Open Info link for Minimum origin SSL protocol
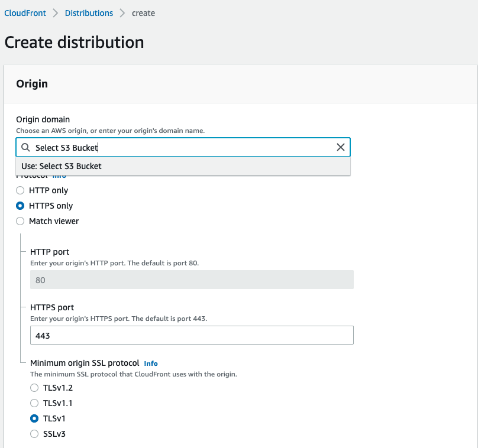 (x=151, y=363)
